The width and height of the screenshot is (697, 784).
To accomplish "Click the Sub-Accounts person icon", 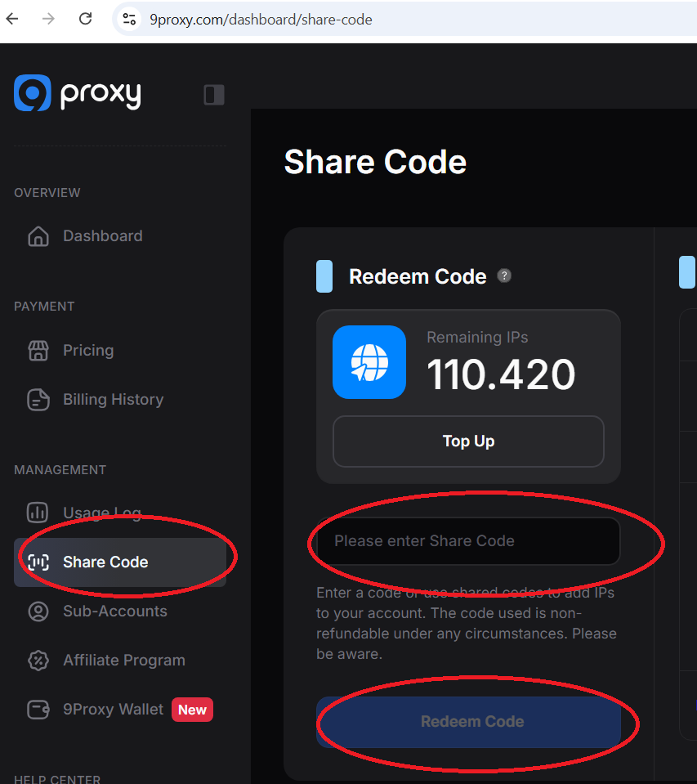I will 38,612.
